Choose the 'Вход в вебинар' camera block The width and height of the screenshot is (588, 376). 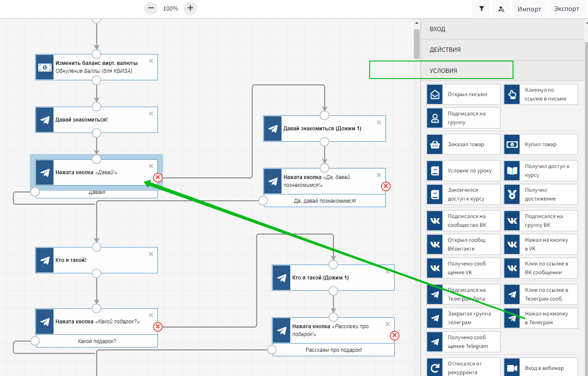coord(540,368)
